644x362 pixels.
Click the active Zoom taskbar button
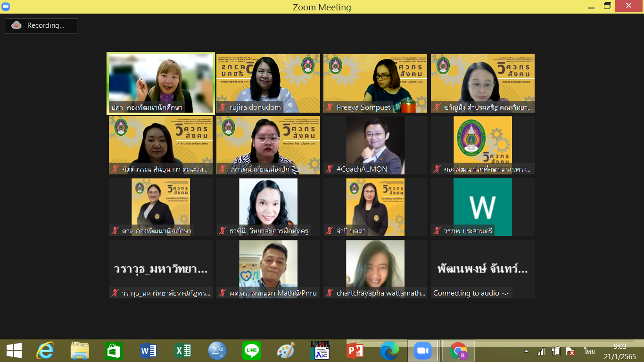(x=423, y=351)
